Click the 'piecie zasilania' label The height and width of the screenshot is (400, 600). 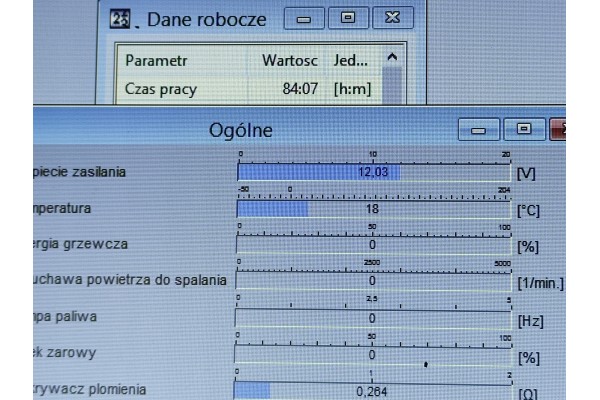pos(80,172)
